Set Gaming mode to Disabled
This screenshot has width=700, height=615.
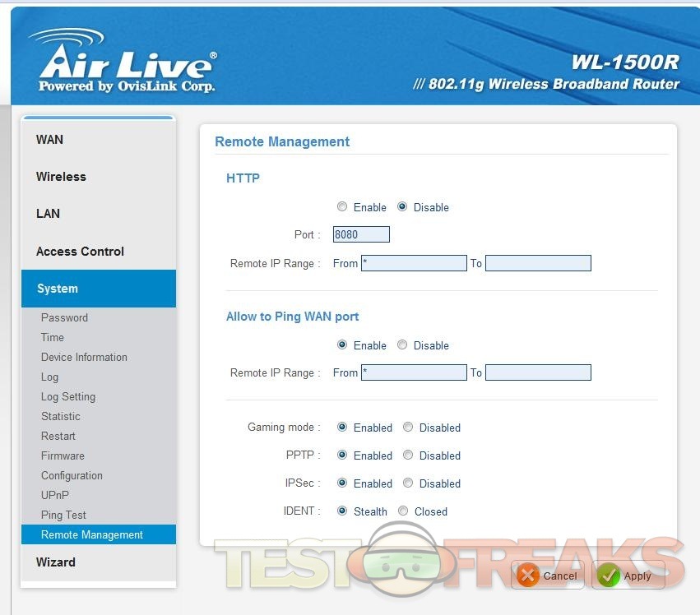coord(408,428)
